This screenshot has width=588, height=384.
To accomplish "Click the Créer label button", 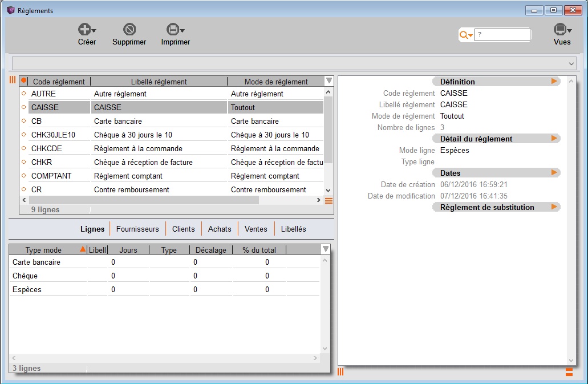I will pos(87,42).
